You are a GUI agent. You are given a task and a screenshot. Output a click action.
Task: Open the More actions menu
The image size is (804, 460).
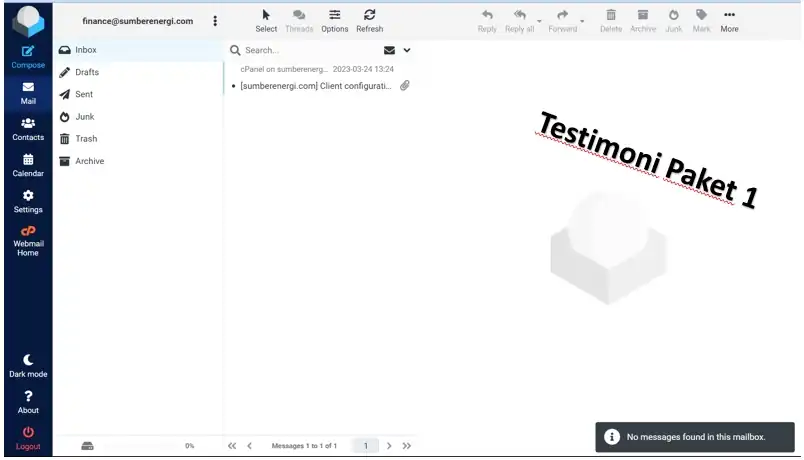coord(729,21)
